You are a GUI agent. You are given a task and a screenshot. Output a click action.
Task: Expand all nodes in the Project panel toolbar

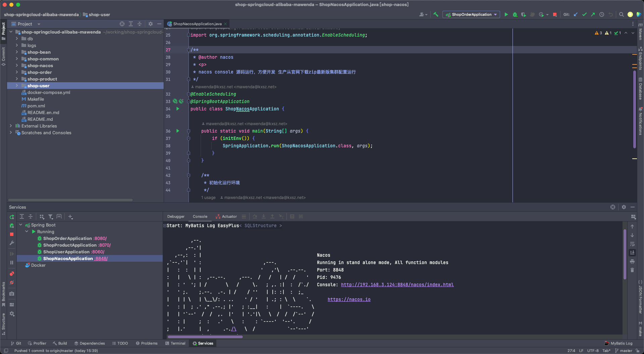tap(131, 24)
